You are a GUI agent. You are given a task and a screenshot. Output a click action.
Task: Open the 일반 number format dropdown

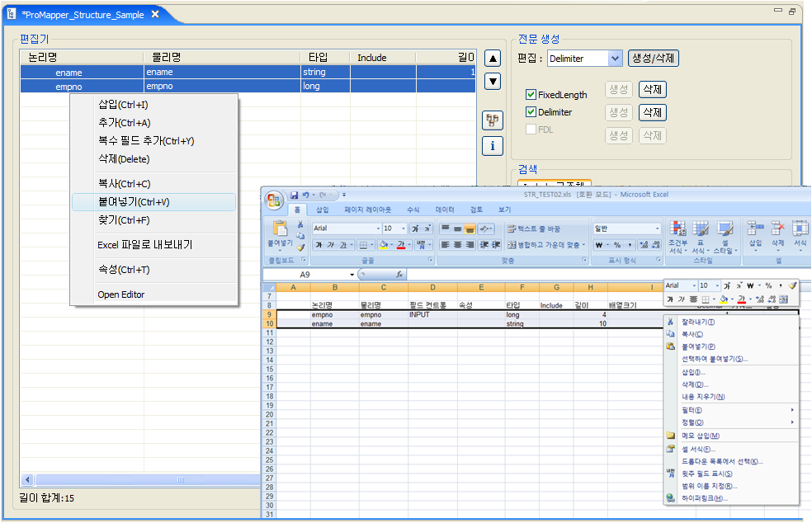coord(658,228)
